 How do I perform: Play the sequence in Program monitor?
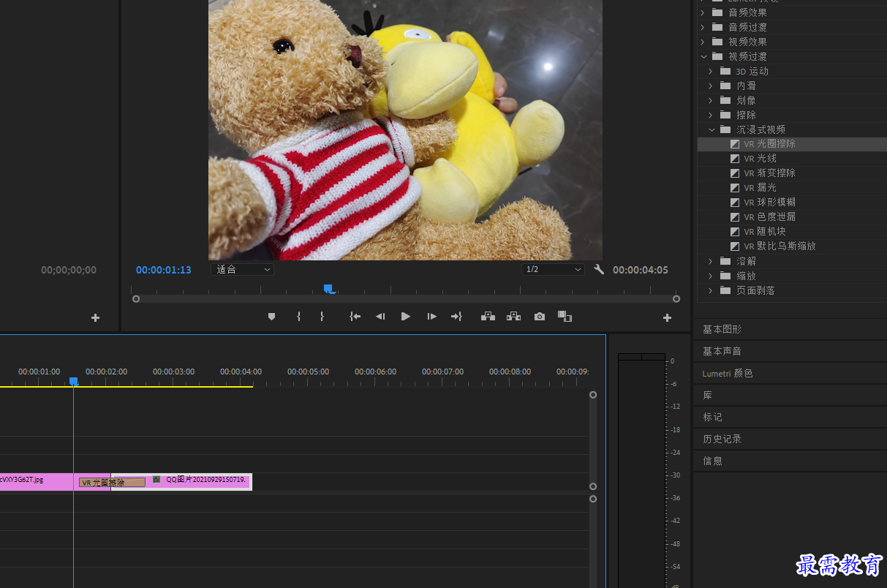tap(406, 317)
